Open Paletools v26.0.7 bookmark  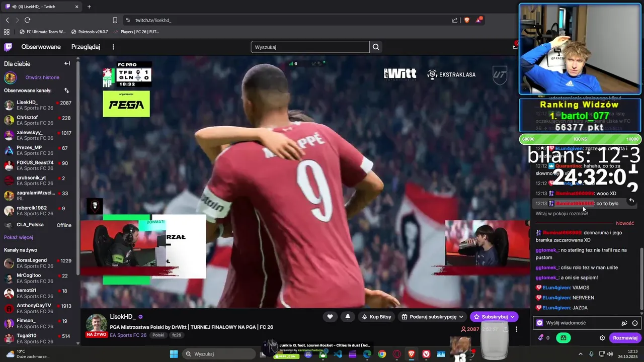[90, 32]
